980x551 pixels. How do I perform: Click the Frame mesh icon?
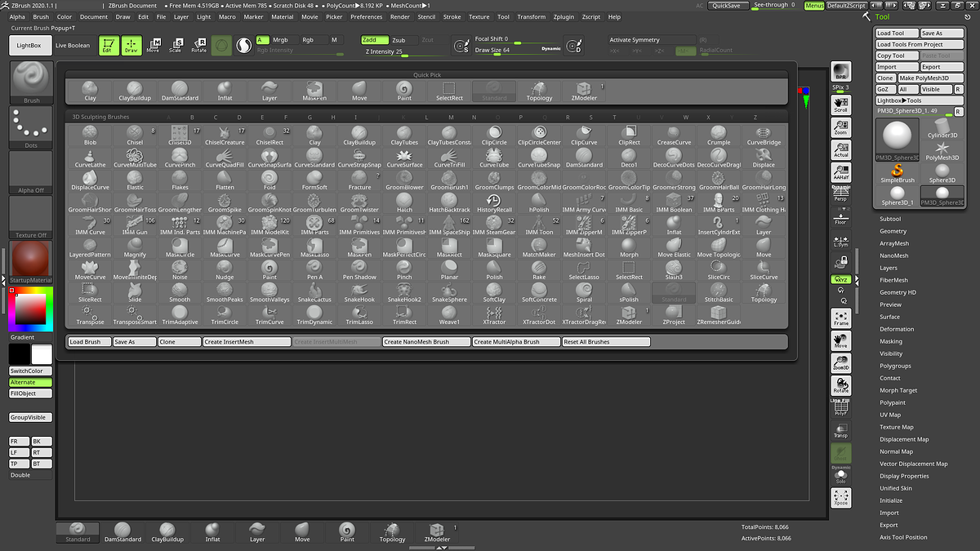point(841,318)
